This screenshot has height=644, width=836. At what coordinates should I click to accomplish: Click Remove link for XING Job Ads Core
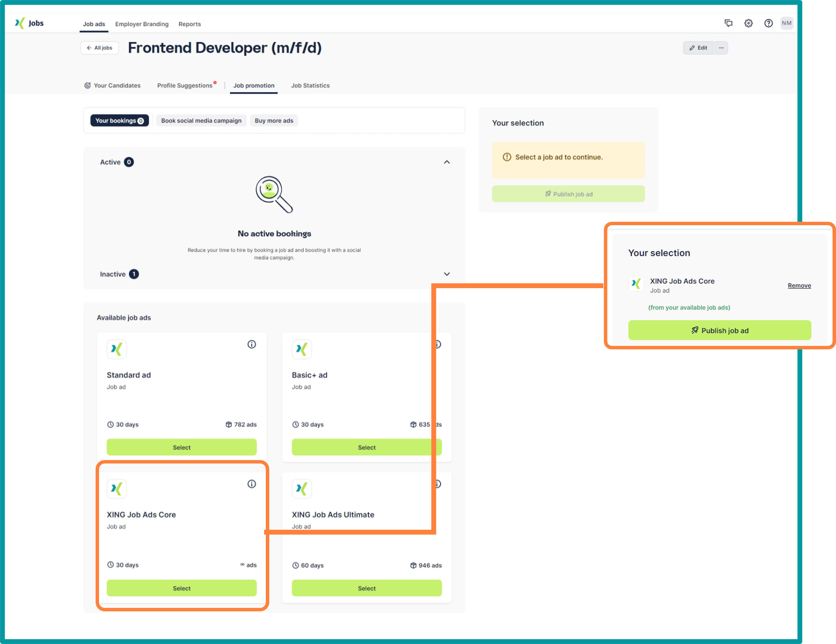[x=799, y=285]
